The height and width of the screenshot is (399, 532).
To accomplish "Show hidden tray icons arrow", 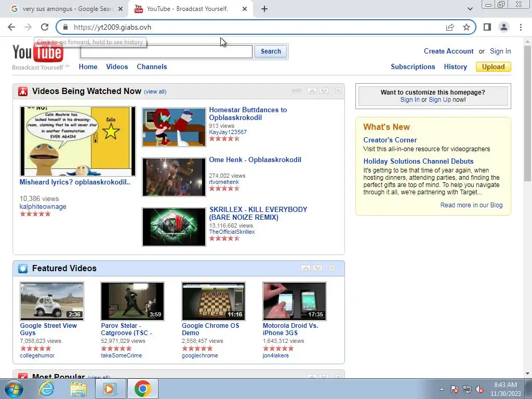I will pos(442,390).
